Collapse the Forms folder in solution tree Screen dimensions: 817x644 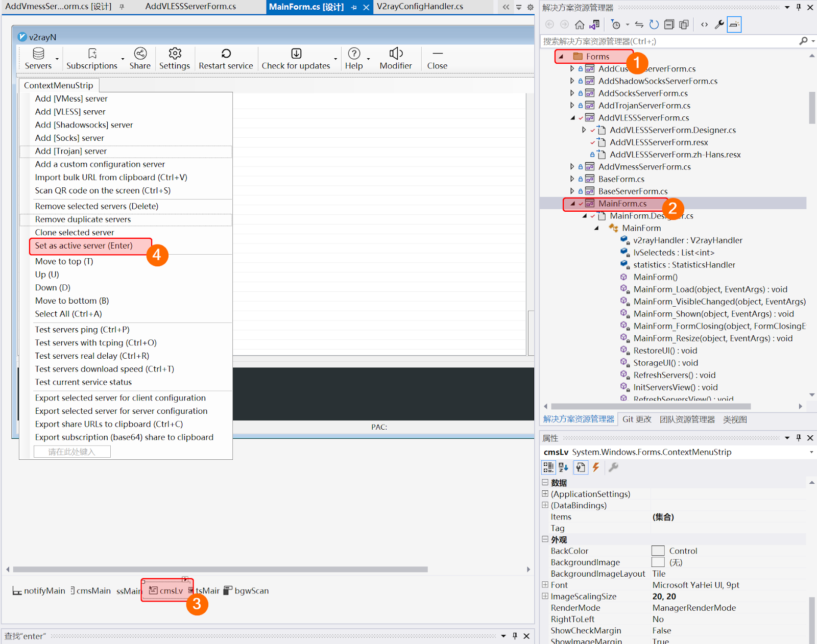click(561, 57)
